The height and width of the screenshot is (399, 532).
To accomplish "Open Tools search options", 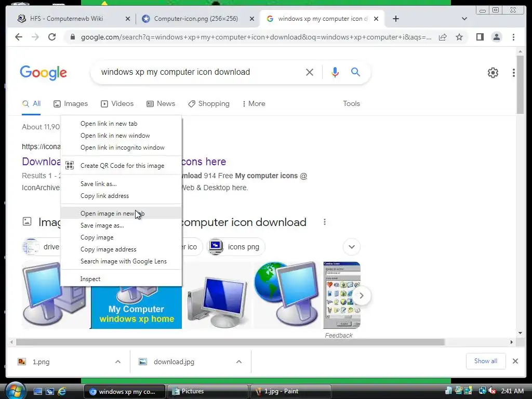I will [x=351, y=103].
